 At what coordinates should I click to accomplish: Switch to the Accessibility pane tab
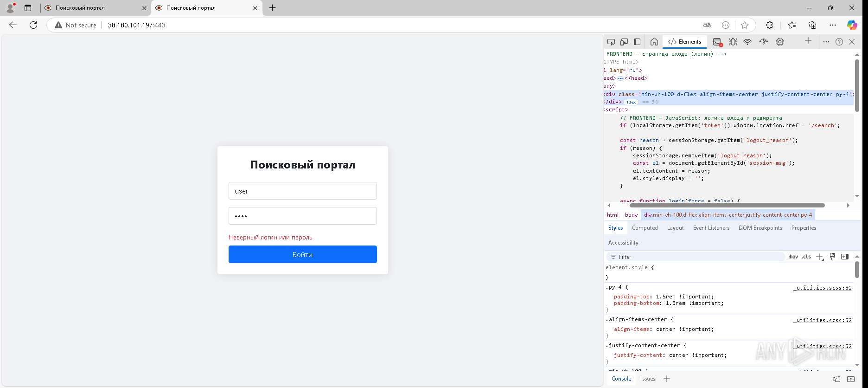pos(623,243)
